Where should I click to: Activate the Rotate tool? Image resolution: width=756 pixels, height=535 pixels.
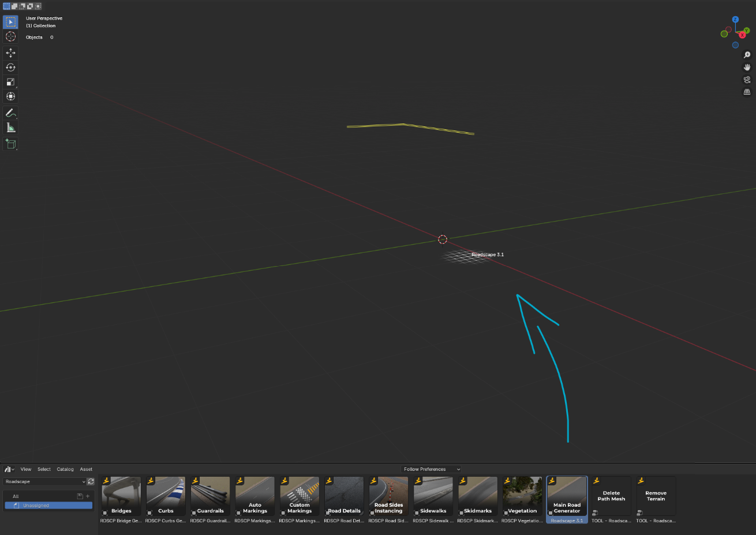pos(10,68)
